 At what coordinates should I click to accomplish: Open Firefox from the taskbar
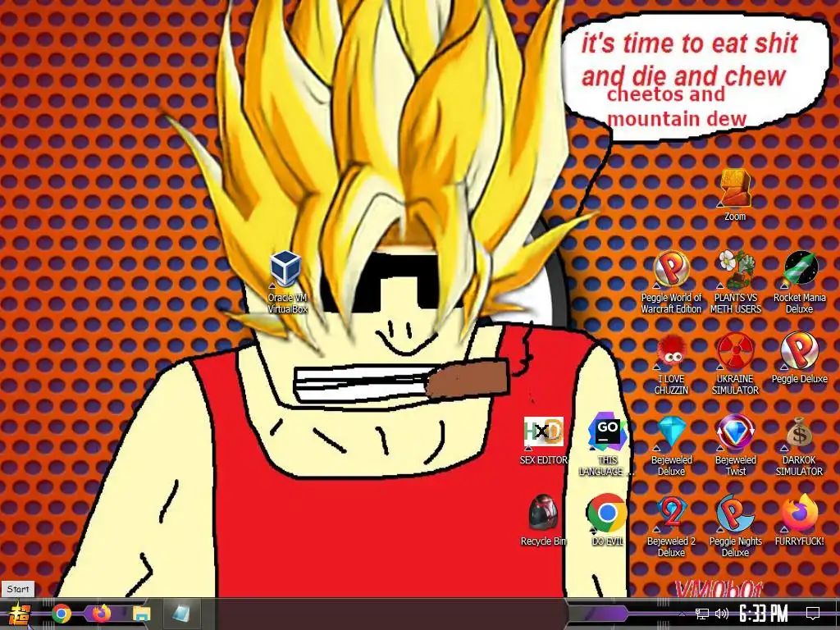coord(101,614)
